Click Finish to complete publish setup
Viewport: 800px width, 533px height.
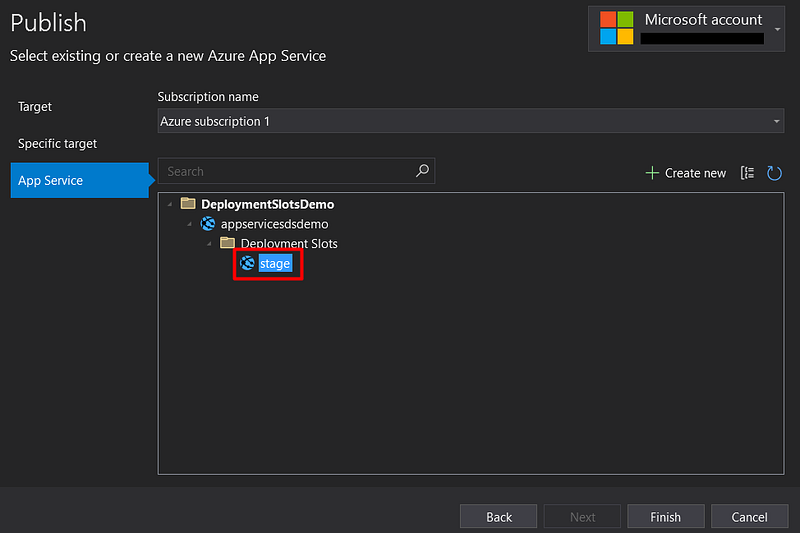point(666,517)
